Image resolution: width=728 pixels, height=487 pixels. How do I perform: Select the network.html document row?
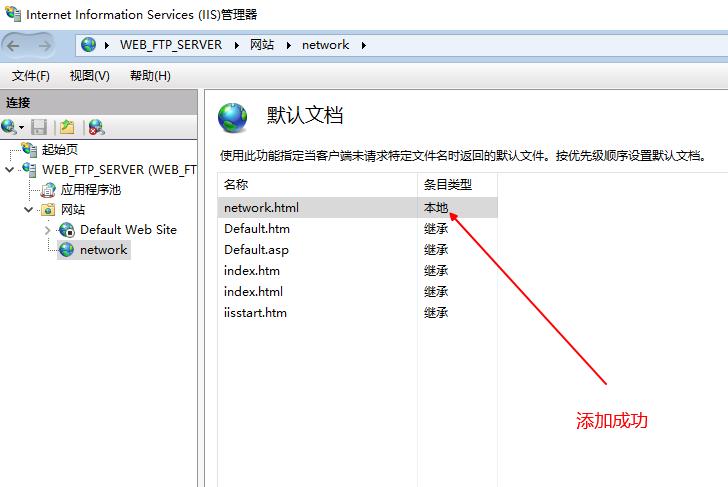click(358, 208)
